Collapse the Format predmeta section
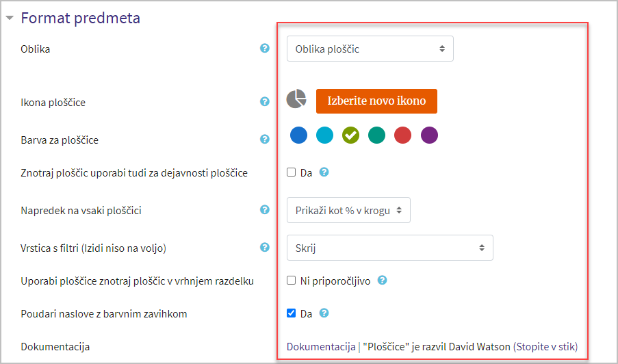The height and width of the screenshot is (364, 618). (x=10, y=18)
